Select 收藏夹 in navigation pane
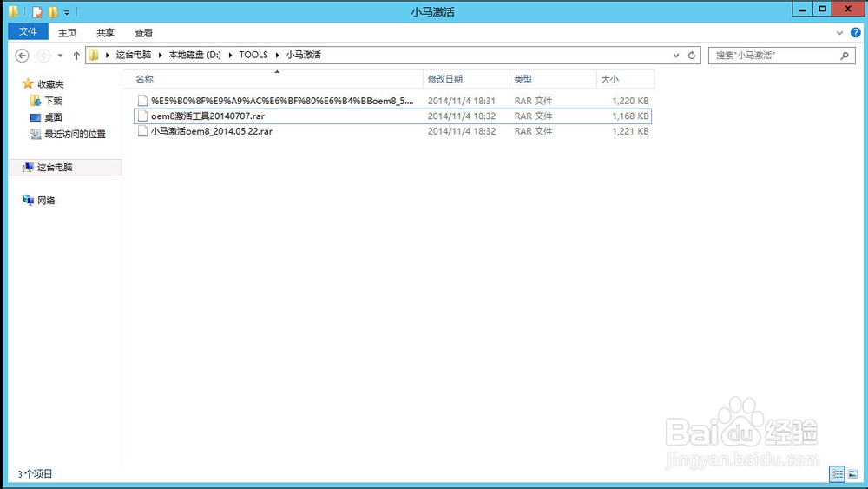The height and width of the screenshot is (489, 868). click(x=50, y=84)
